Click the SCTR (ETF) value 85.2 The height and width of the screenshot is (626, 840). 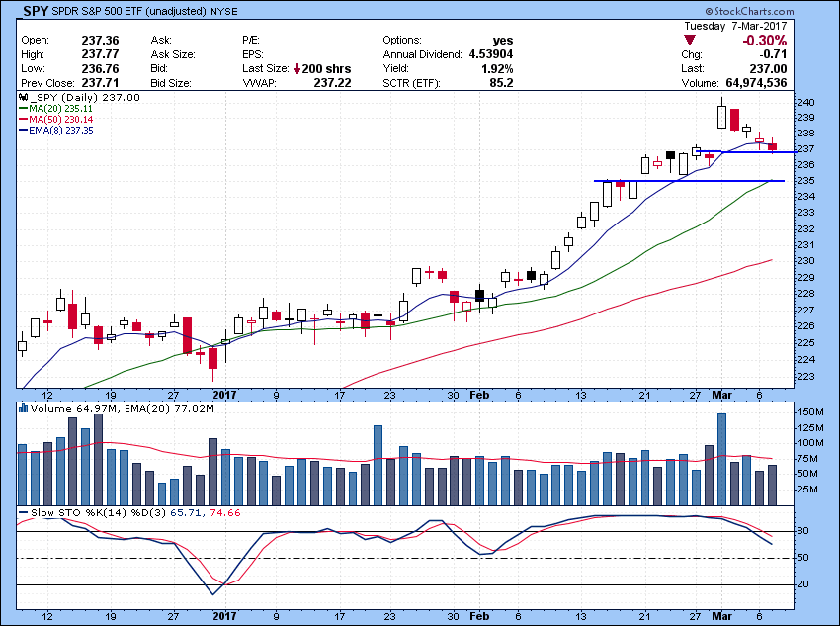tap(502, 83)
